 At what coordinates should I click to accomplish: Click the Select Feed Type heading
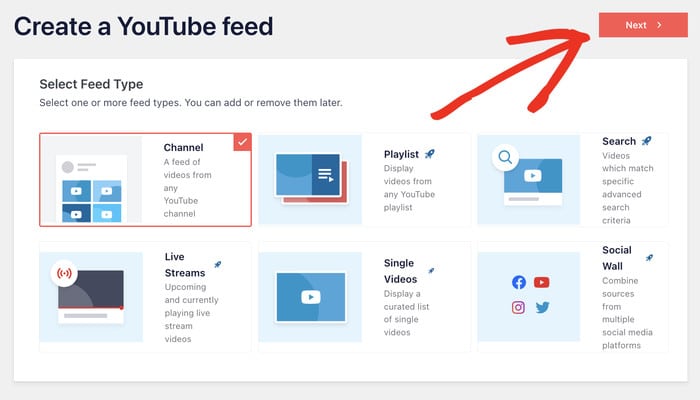[91, 84]
